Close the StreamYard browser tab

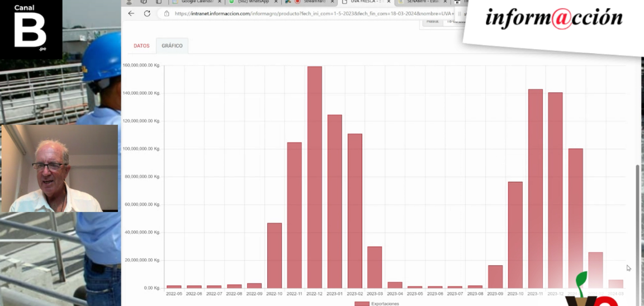332,2
